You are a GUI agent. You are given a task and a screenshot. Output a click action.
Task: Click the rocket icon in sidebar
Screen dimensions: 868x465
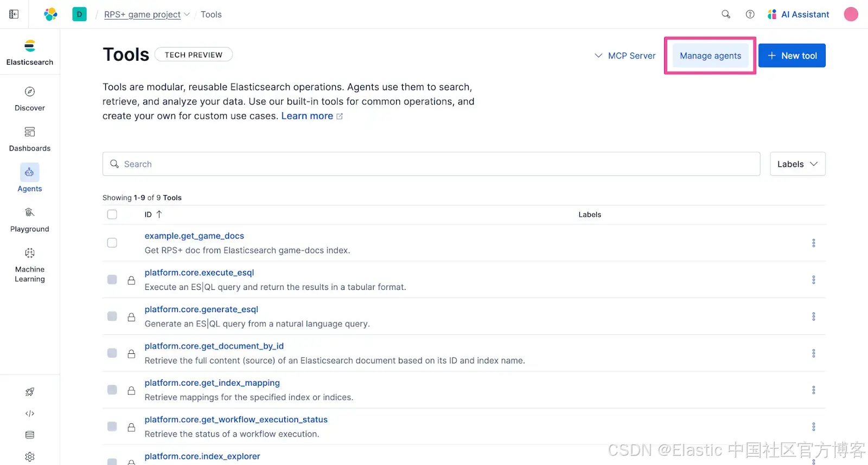30,392
